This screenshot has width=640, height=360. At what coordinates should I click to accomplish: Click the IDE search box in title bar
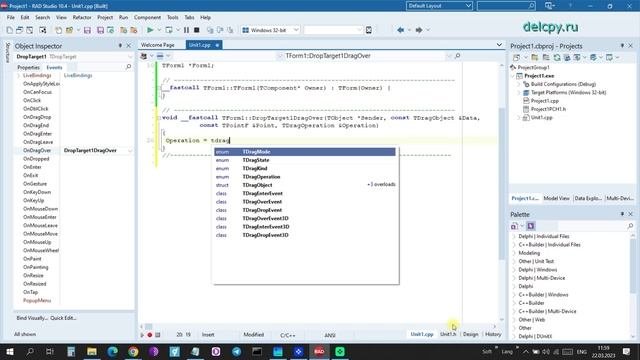pyautogui.click(x=506, y=6)
